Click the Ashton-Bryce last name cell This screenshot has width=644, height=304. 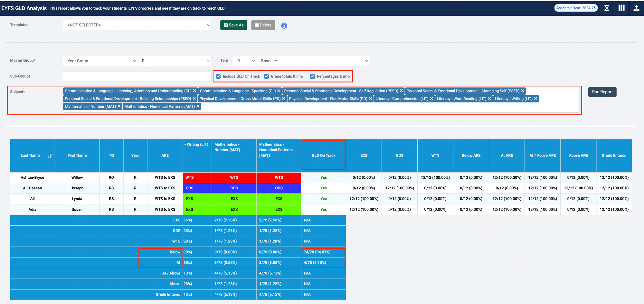click(x=33, y=177)
